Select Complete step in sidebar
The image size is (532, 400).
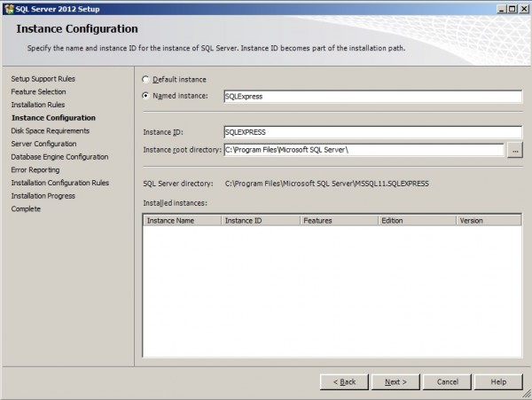click(x=26, y=208)
